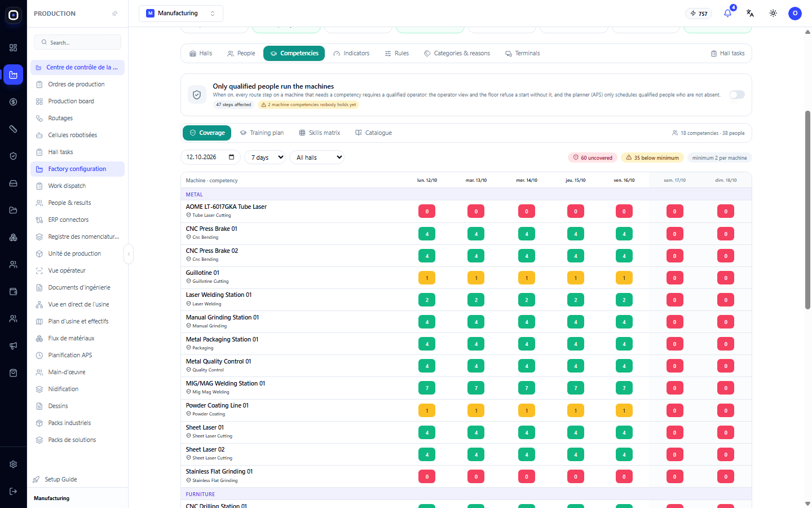The image size is (812, 508).
Task: Toggle 'Only qualified people run the machines' switch
Action: 737,95
